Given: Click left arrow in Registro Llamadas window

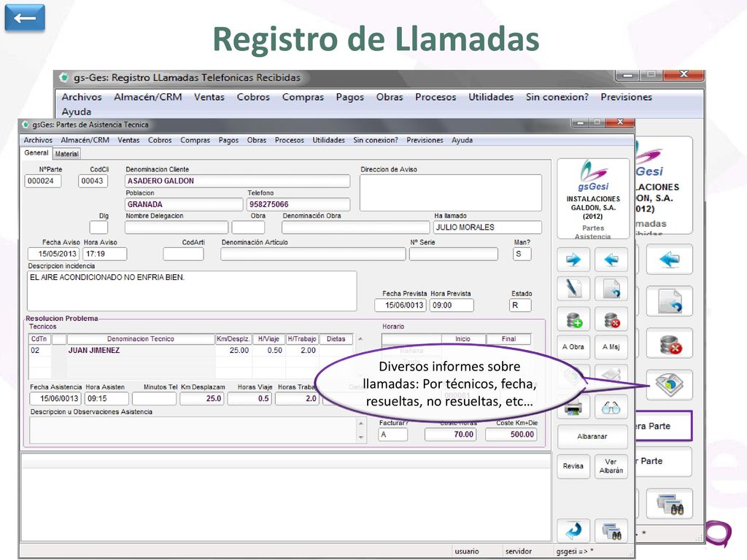Looking at the screenshot, I should 670,260.
